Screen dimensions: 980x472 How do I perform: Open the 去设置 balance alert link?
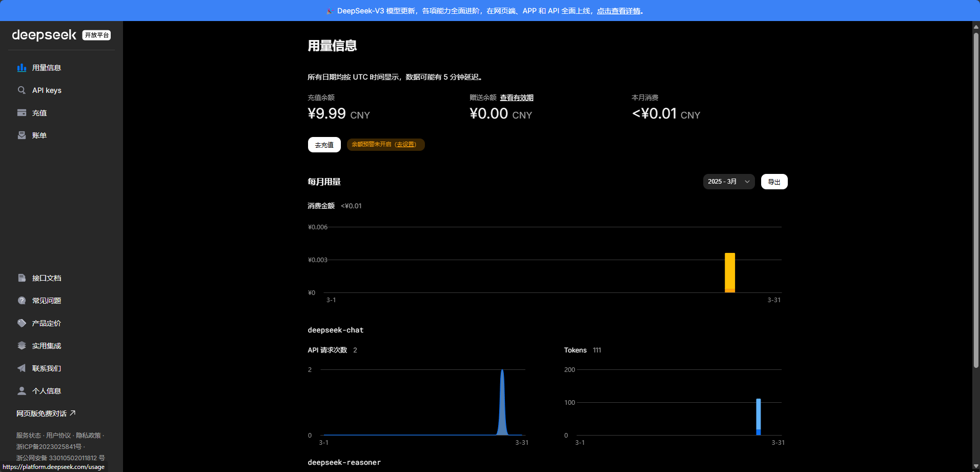click(x=405, y=145)
